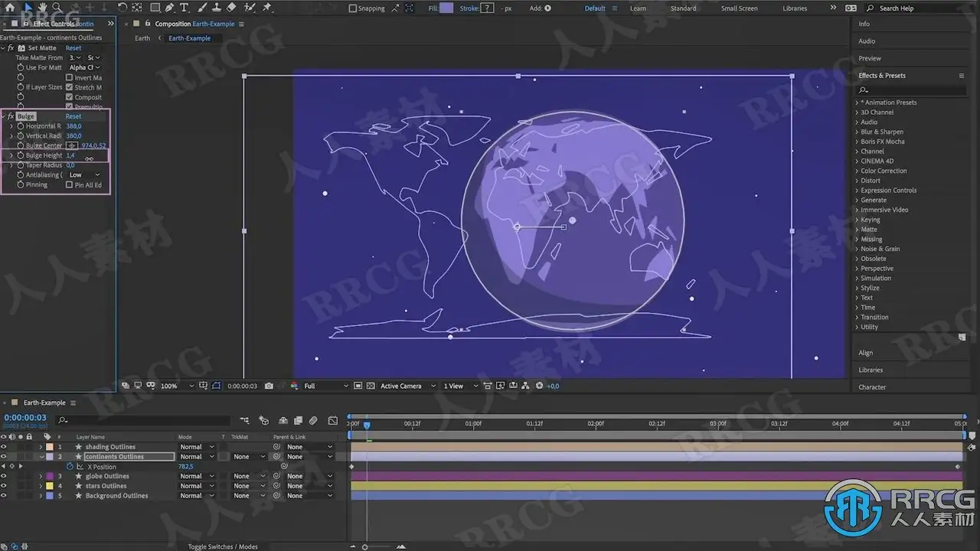Viewport: 980px width, 551px height.
Task: Switch to the Small Screen workspace
Action: pyautogui.click(x=739, y=8)
